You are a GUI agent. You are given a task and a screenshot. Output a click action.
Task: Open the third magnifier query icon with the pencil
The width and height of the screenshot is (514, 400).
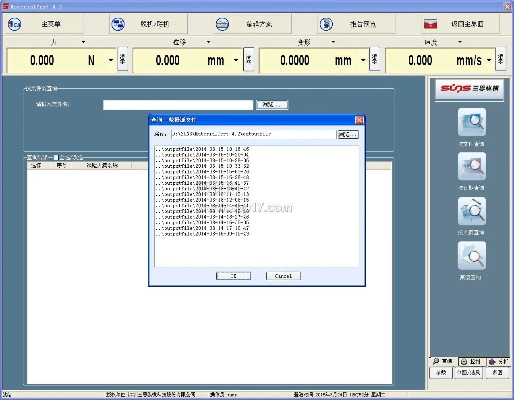(x=472, y=211)
